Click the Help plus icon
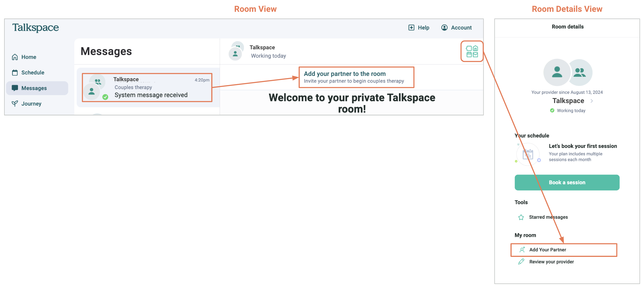The height and width of the screenshot is (287, 644). (x=411, y=27)
